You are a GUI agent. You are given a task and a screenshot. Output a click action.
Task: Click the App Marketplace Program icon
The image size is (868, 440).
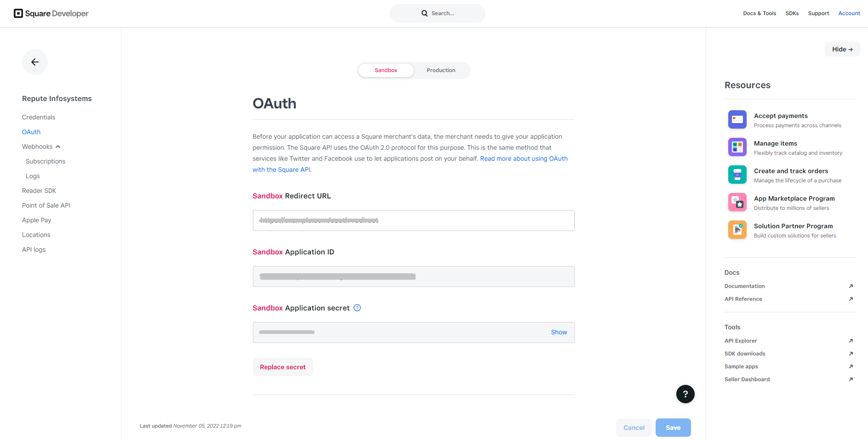pyautogui.click(x=737, y=202)
